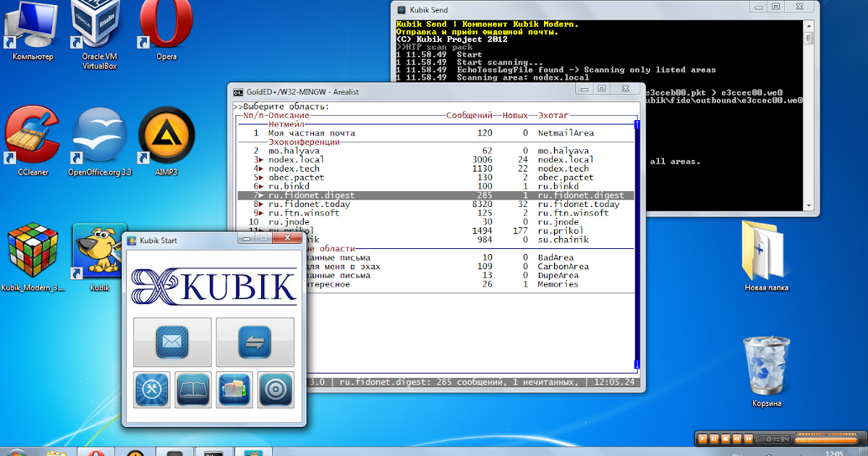The height and width of the screenshot is (456, 868).
Task: Select the Oracle VM VirtualBox desktop icon
Action: 100,35
